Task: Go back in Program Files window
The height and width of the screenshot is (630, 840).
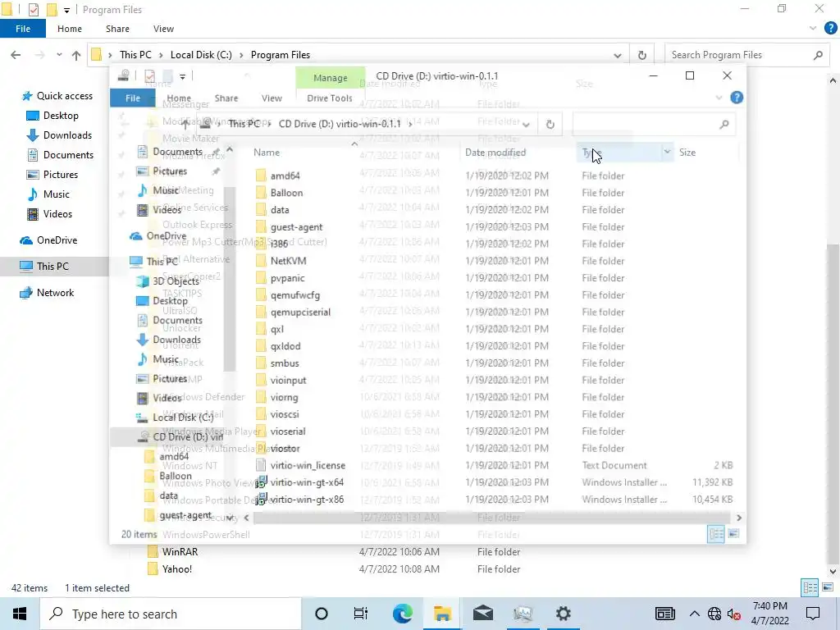Action: pyautogui.click(x=16, y=55)
